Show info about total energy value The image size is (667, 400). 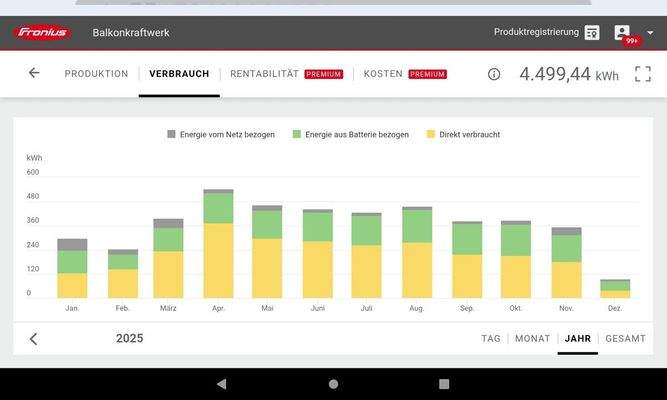[494, 74]
